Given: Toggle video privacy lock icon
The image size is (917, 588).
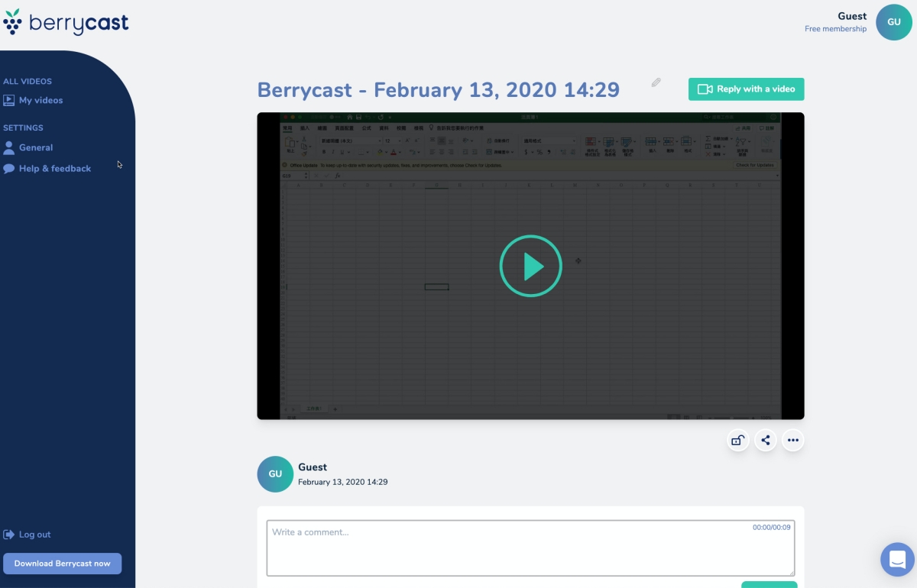Looking at the screenshot, I should coord(737,440).
